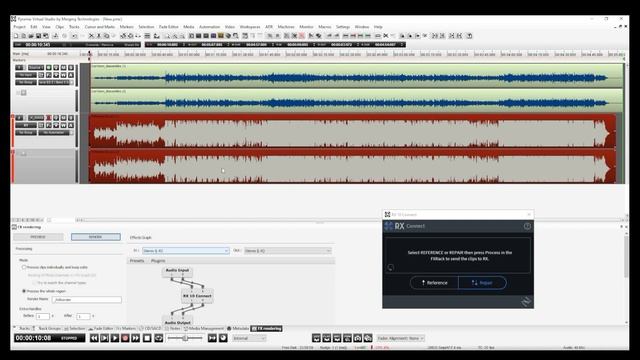Toggle the green monitor button on first track
Image resolution: width=640 pixels, height=360 pixels.
[x=49, y=67]
